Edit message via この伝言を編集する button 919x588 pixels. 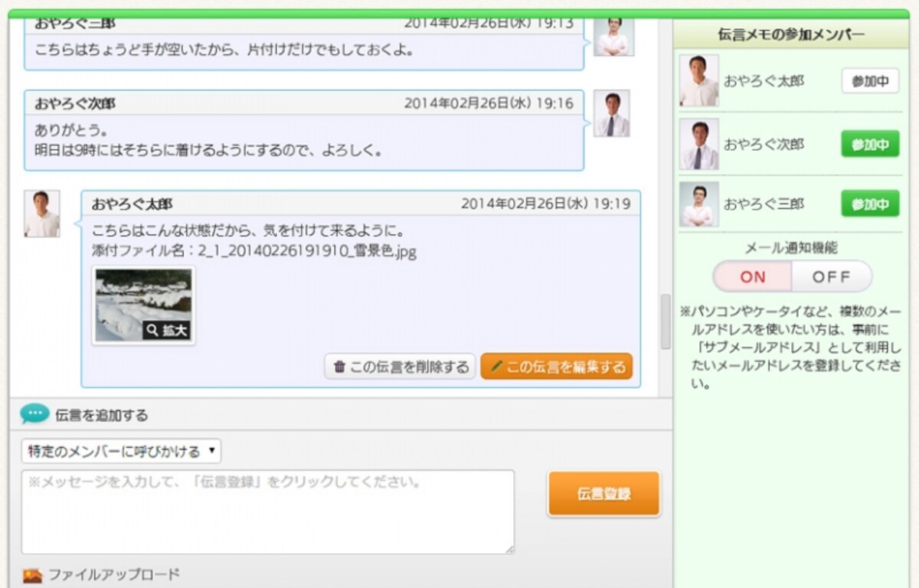557,367
